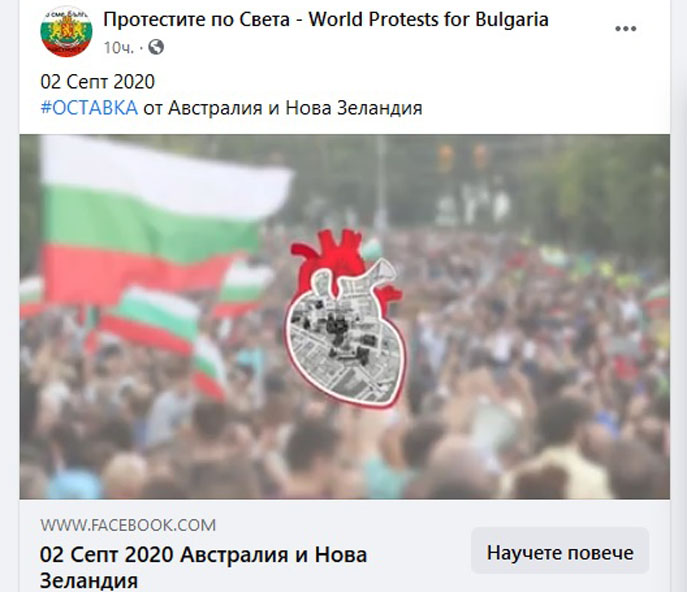This screenshot has height=592, width=687.
Task: Click the city map inside the heart graphic
Action: click(344, 335)
